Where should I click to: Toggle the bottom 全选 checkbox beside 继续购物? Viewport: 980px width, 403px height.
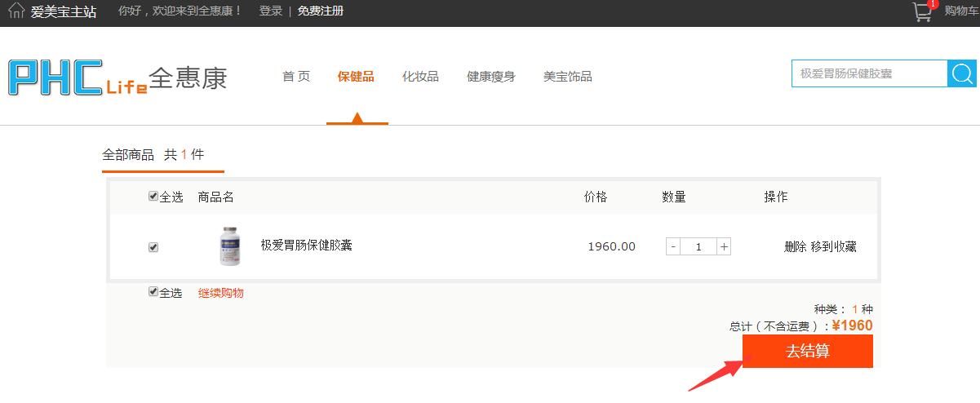pos(153,292)
